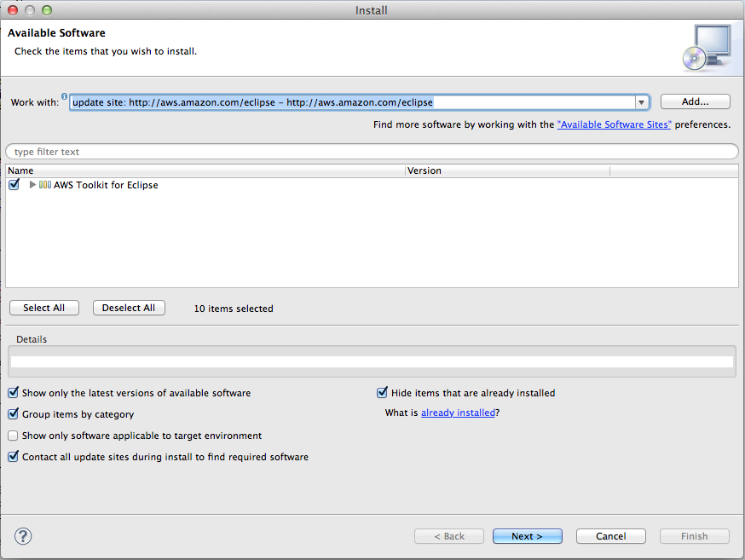Click the < Back button
Screen dimensions: 745x560
pyautogui.click(x=449, y=536)
